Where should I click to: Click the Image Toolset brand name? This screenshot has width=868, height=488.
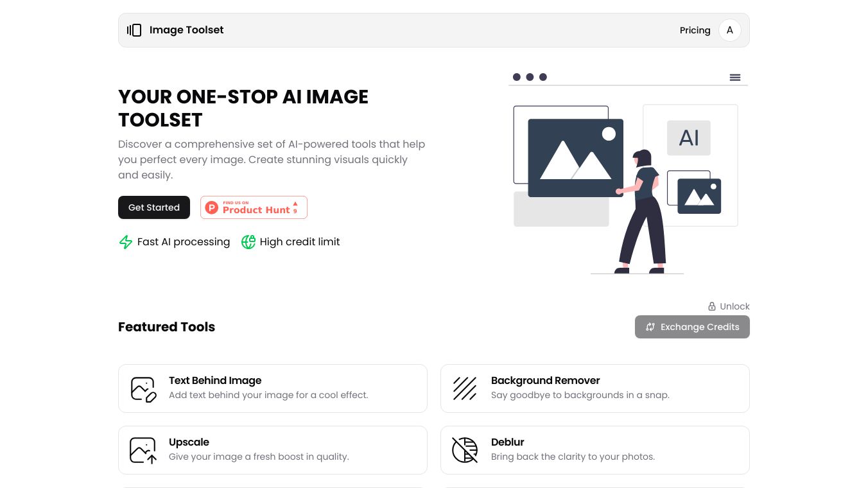(x=186, y=30)
